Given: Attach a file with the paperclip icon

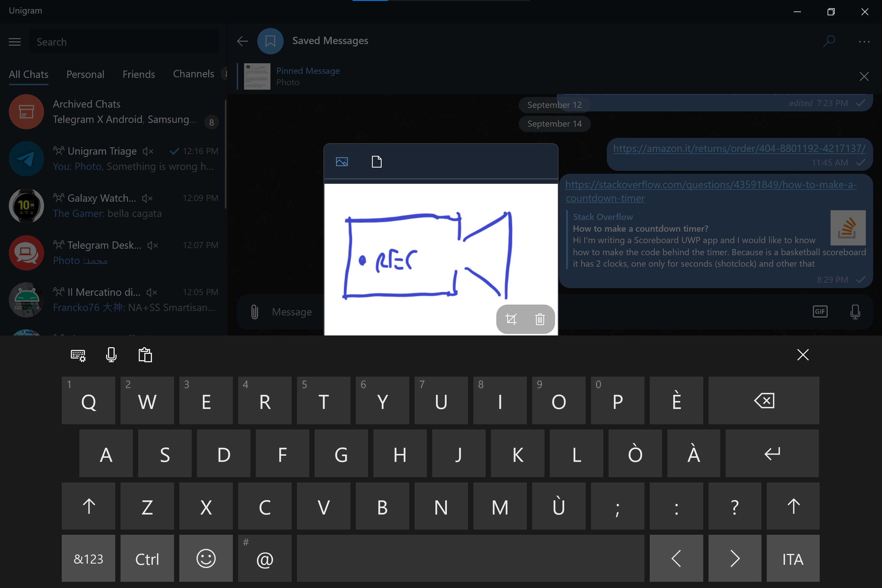Looking at the screenshot, I should [255, 312].
